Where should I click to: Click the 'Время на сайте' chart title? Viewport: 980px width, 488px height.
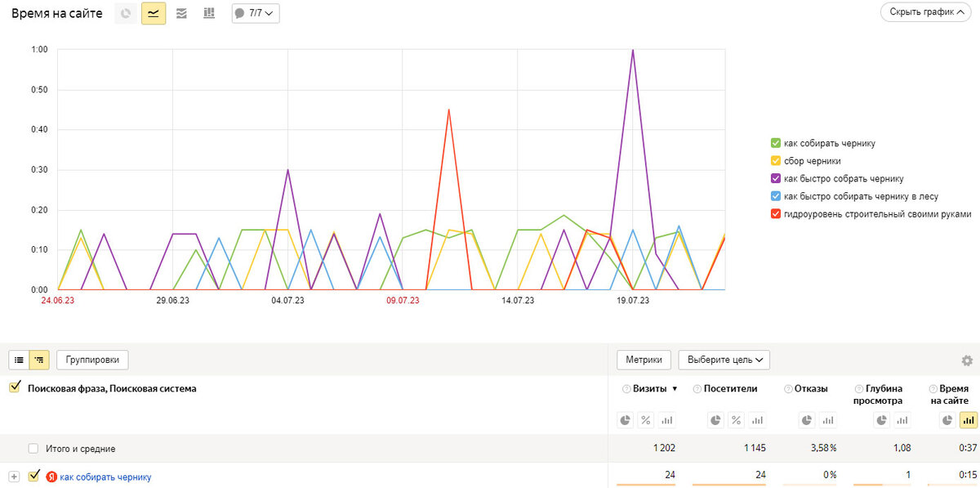click(57, 13)
